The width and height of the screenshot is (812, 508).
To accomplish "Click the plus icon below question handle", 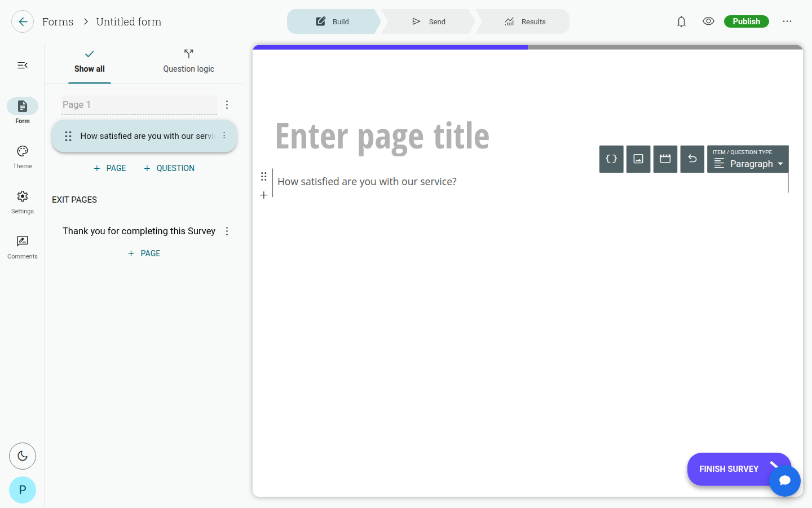I will [263, 195].
